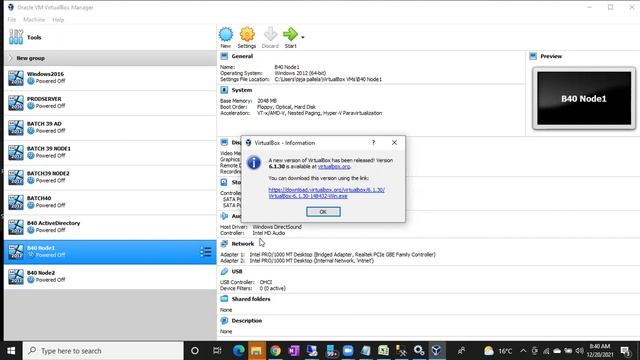Viewport: 640px width, 360px height.
Task: Open the volume control in tray
Action: point(579,351)
